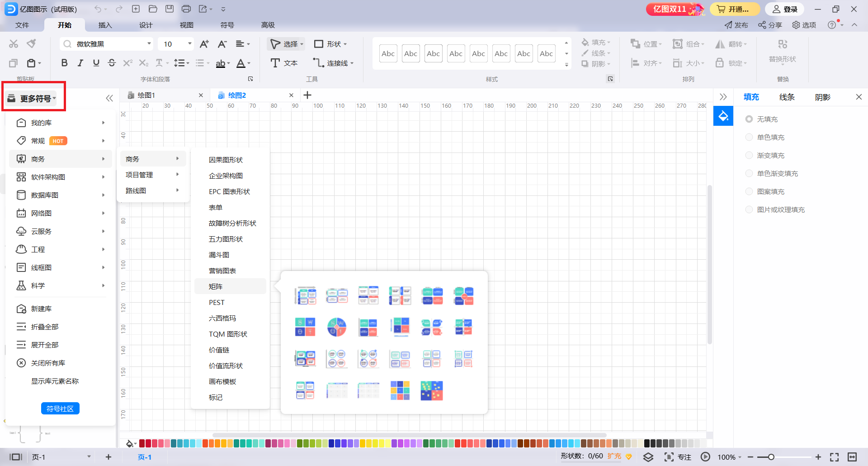Click 关闭所有库 in the library menu

click(x=48, y=363)
